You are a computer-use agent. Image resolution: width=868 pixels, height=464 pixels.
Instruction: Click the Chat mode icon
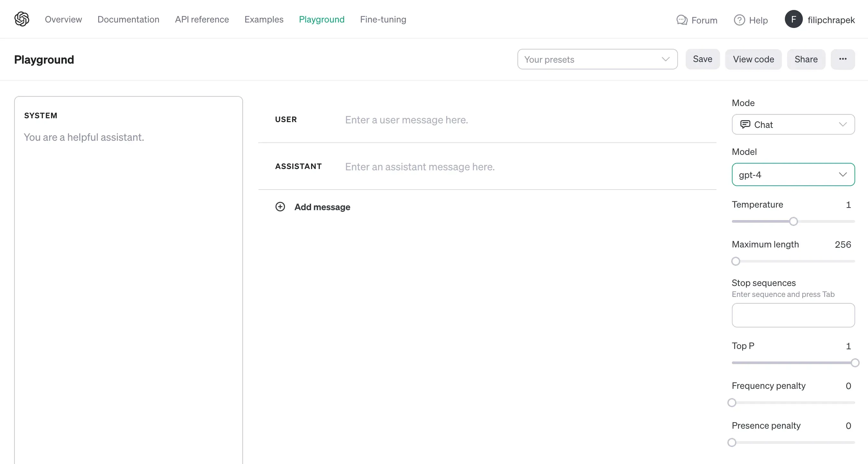[746, 125]
